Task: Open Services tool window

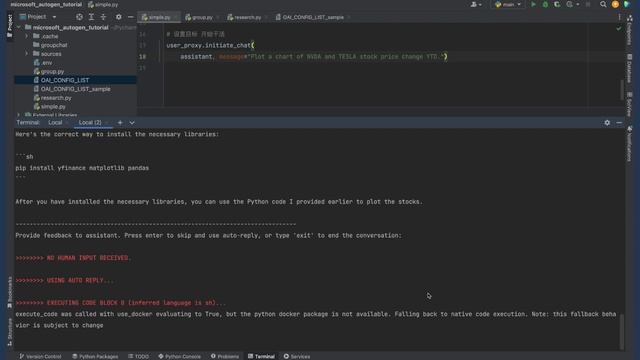Action: click(297, 356)
